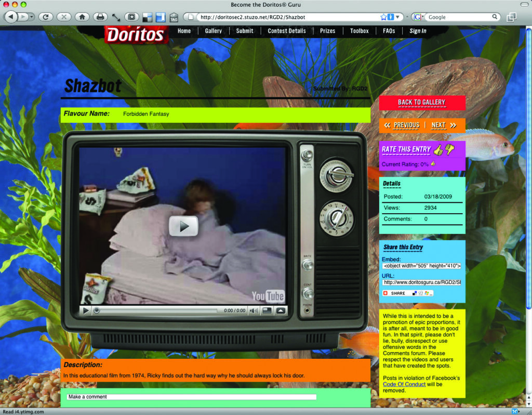Stop loading with the X toolbar button
The width and height of the screenshot is (532, 415).
coord(64,17)
